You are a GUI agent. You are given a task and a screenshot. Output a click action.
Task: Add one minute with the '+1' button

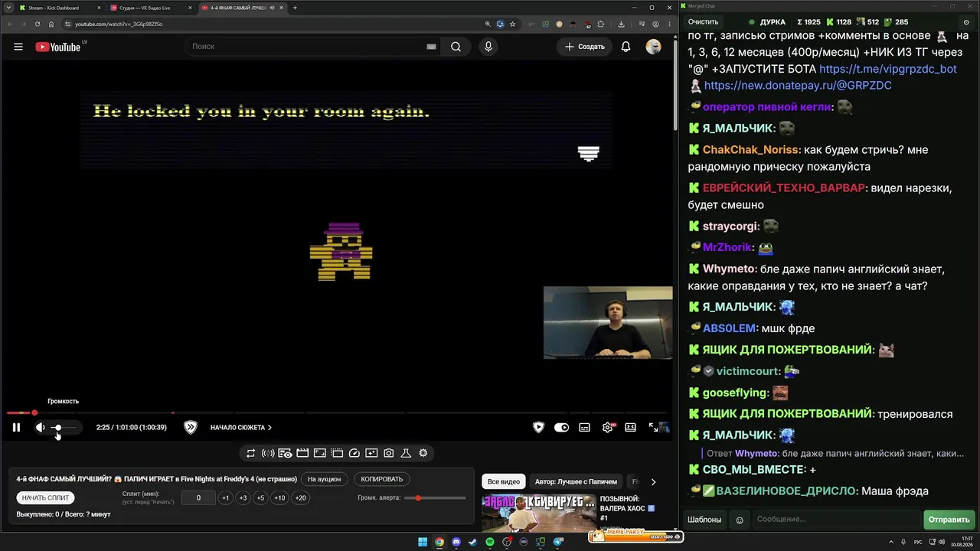point(225,497)
